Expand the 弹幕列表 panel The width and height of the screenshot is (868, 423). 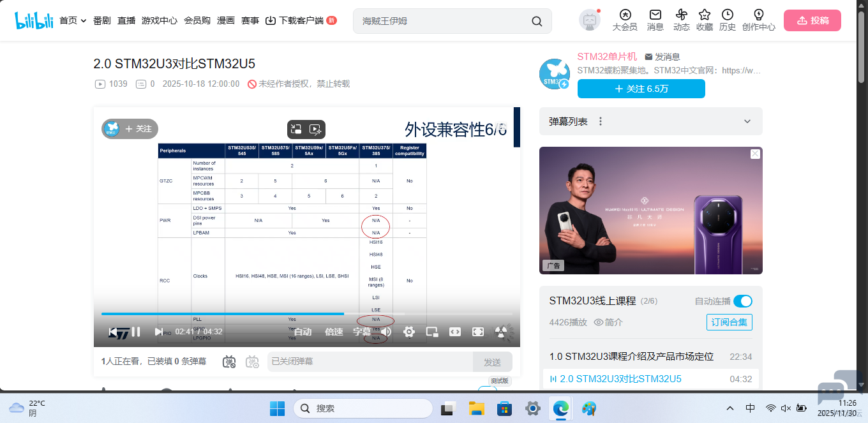point(747,121)
